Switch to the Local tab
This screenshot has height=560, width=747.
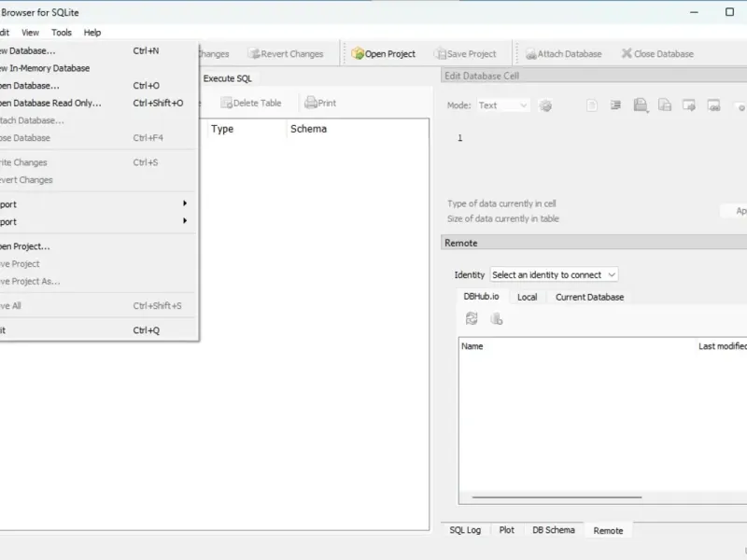[527, 297]
